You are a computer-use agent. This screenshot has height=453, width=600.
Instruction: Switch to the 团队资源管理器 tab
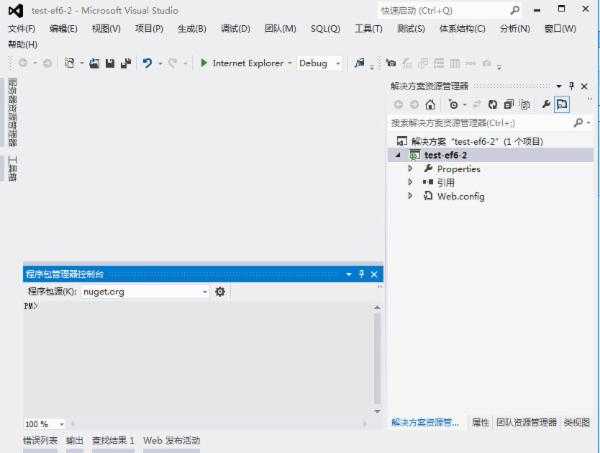(527, 422)
